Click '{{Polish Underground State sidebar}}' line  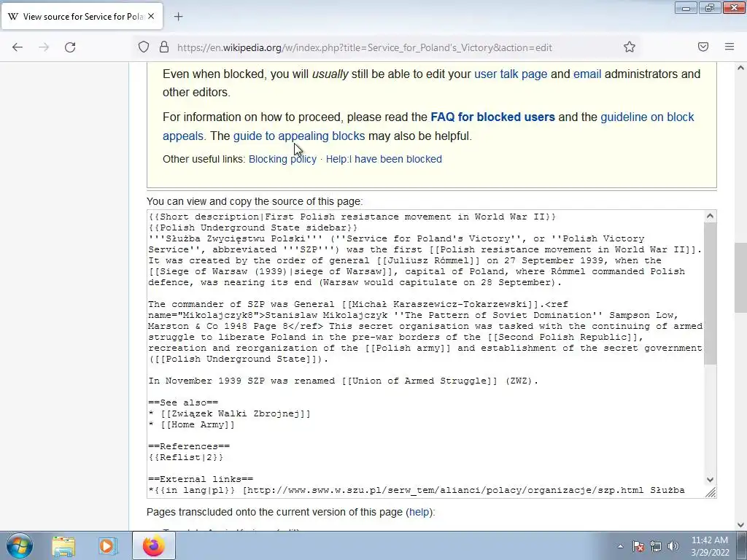tap(253, 227)
